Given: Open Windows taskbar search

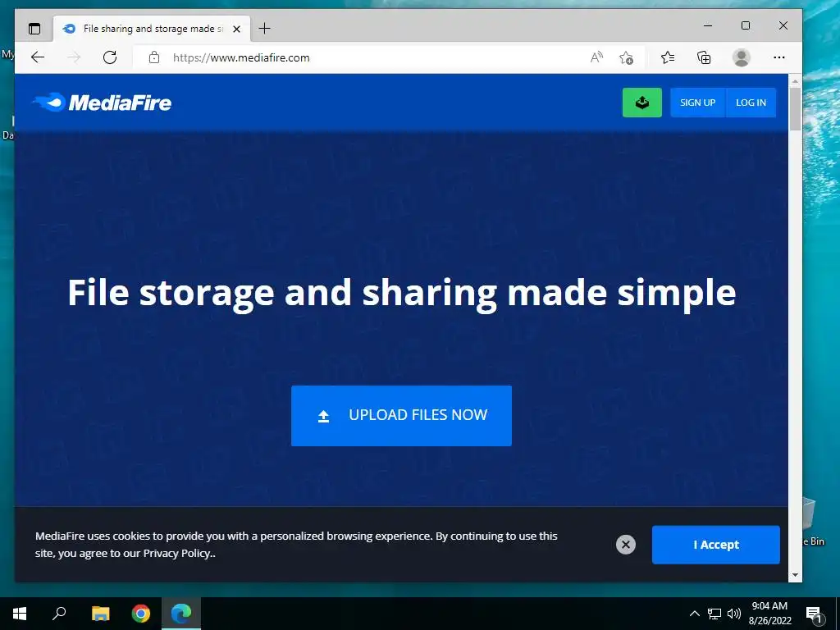Looking at the screenshot, I should [x=59, y=614].
